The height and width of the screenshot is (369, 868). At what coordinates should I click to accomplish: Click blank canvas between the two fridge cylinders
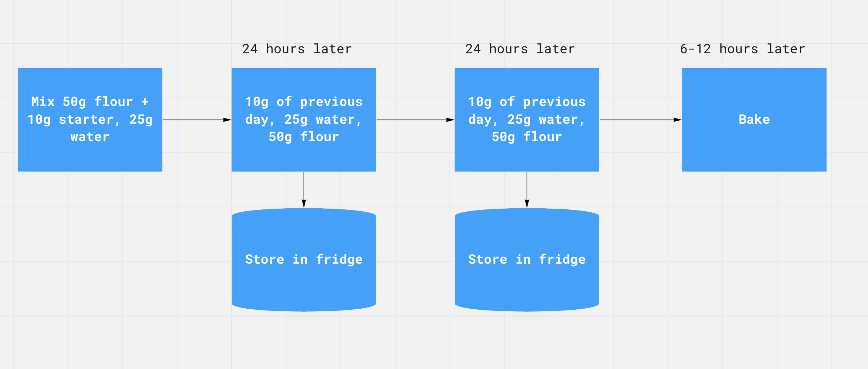pos(415,260)
